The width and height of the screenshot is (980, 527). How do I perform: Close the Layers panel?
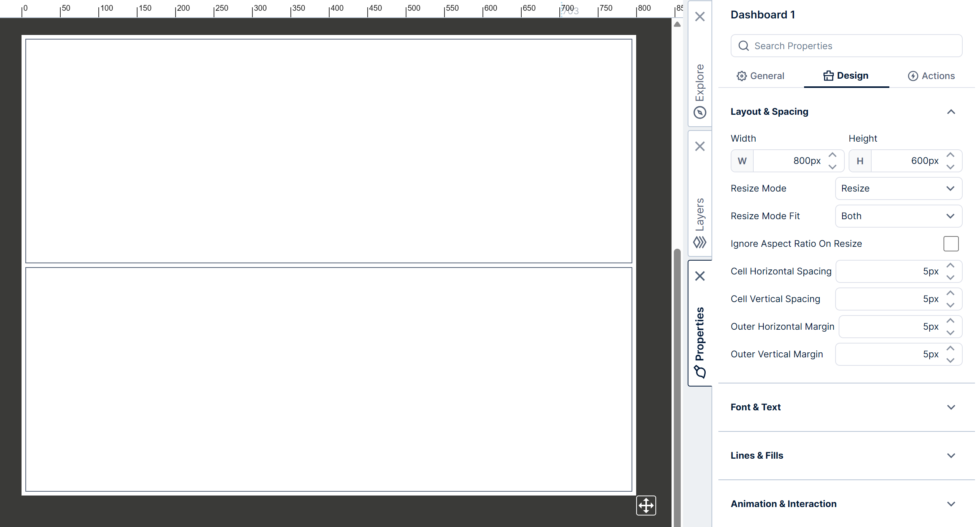tap(700, 146)
